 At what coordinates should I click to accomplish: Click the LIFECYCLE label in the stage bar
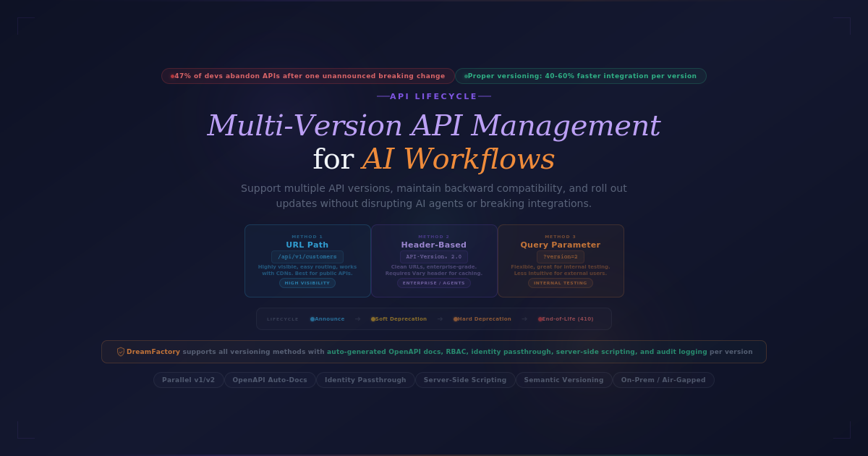(283, 319)
